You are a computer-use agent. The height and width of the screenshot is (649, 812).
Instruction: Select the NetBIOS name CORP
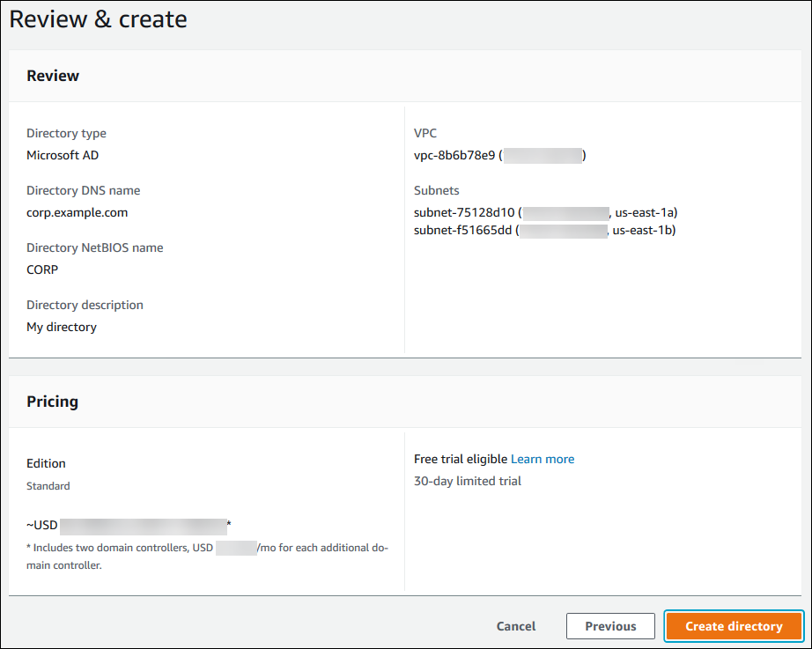point(42,269)
